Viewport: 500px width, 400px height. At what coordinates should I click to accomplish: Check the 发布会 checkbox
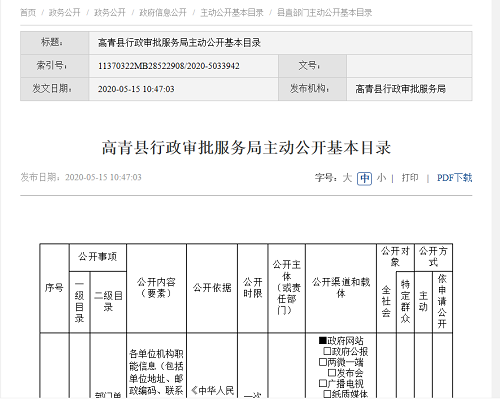[332, 372]
